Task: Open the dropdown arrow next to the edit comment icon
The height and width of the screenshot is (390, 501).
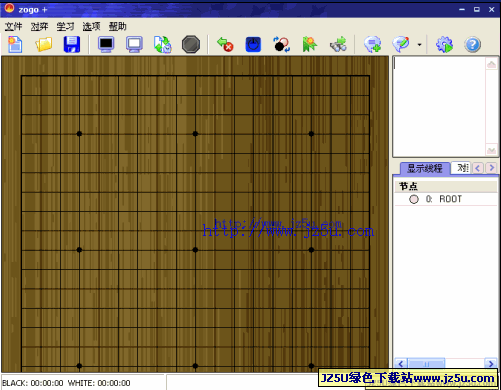Action: tap(419, 44)
